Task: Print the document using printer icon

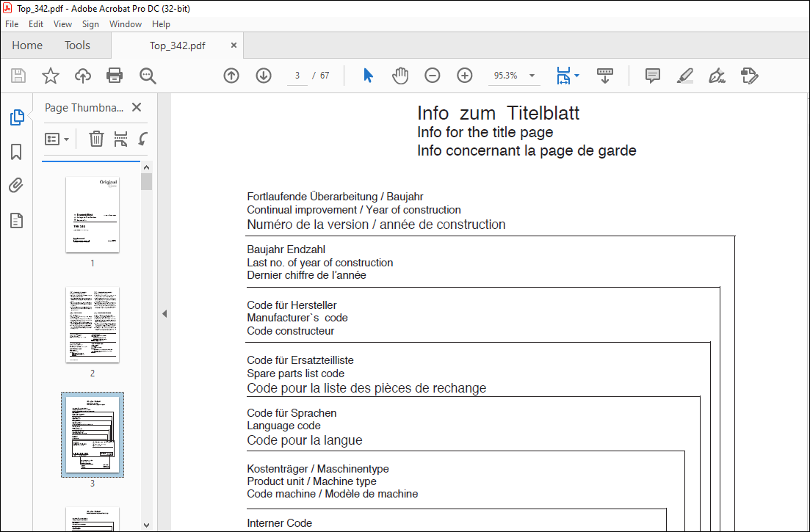Action: click(114, 76)
